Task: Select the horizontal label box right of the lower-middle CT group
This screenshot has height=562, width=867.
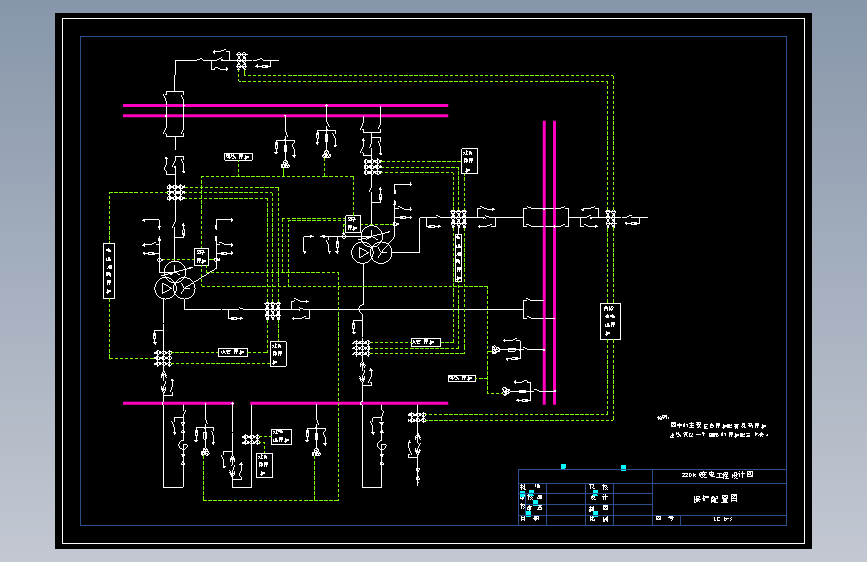Action: coord(426,342)
